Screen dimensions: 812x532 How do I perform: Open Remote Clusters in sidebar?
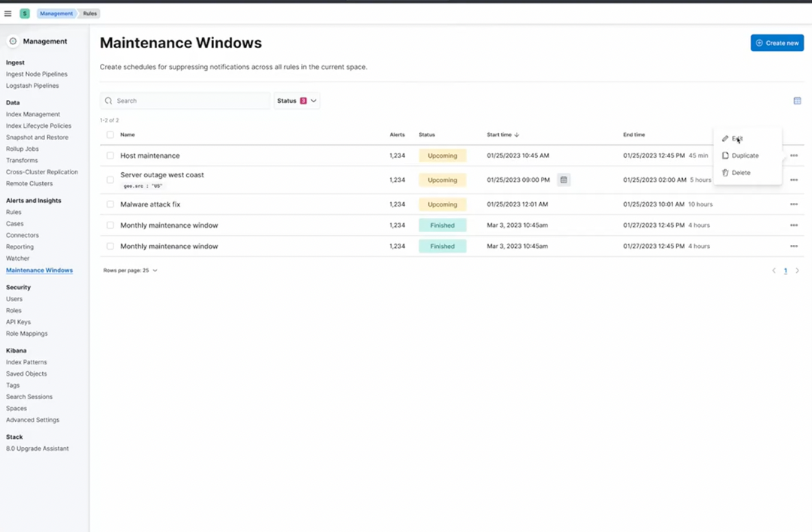[29, 183]
